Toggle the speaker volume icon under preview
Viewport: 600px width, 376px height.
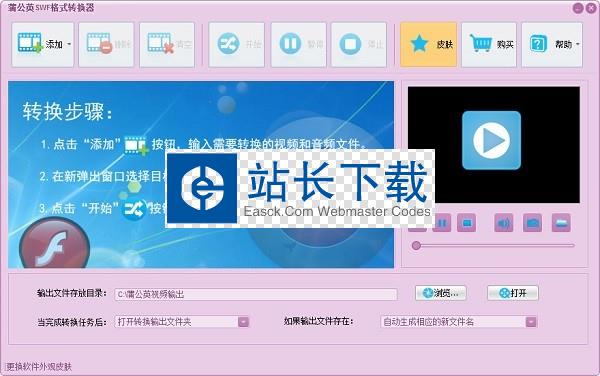click(x=504, y=223)
